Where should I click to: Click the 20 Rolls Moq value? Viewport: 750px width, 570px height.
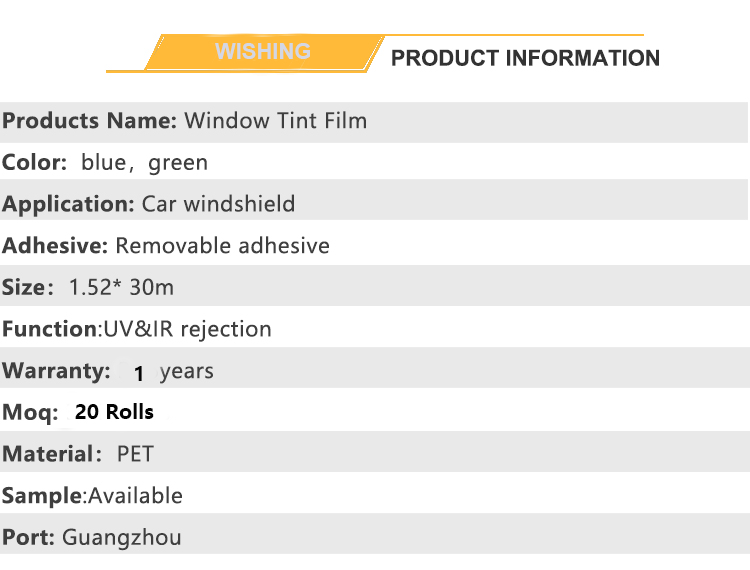point(114,412)
